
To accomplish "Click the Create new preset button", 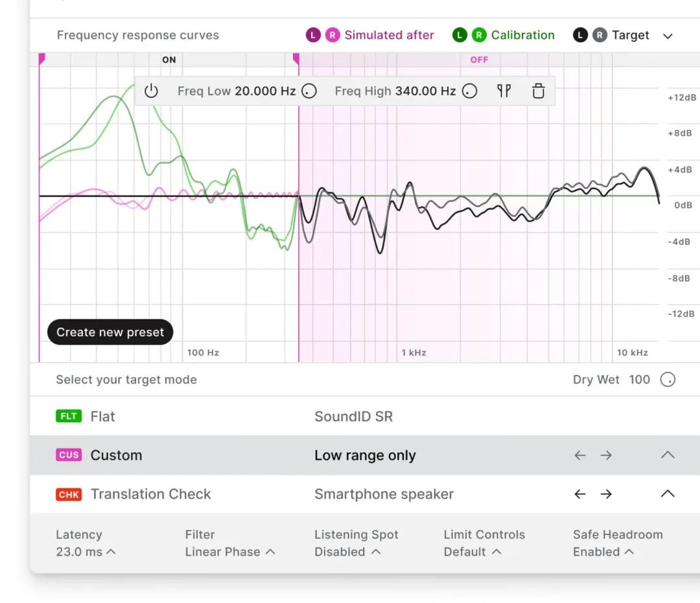I will tap(110, 332).
